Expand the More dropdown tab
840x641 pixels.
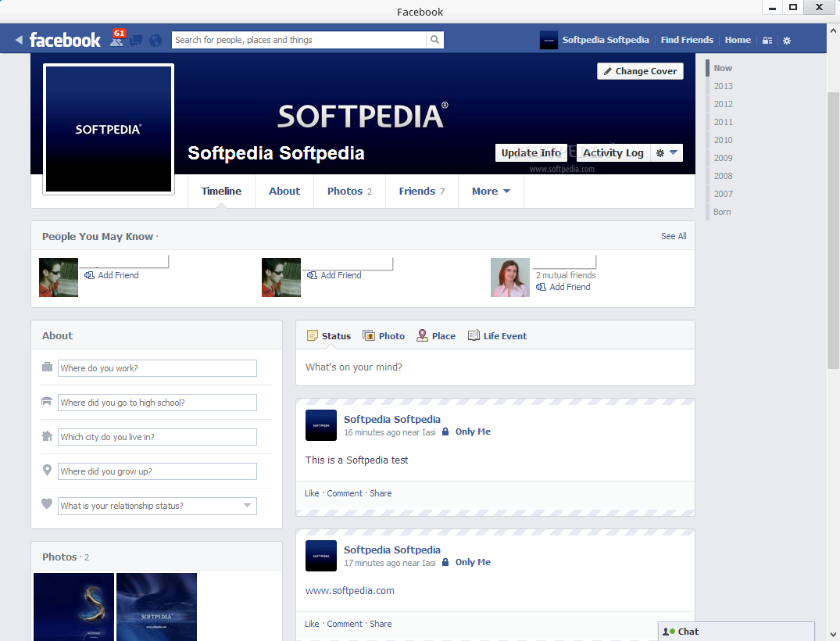pos(491,192)
